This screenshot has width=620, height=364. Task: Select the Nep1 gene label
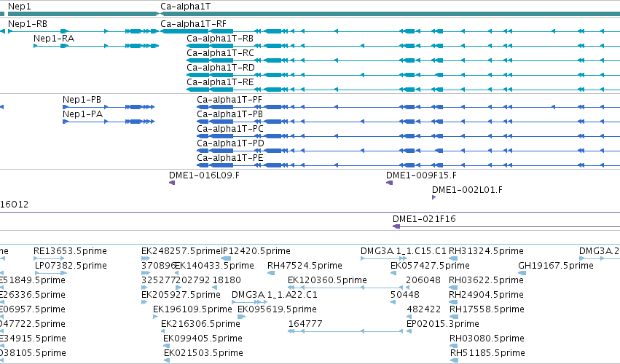20,7
